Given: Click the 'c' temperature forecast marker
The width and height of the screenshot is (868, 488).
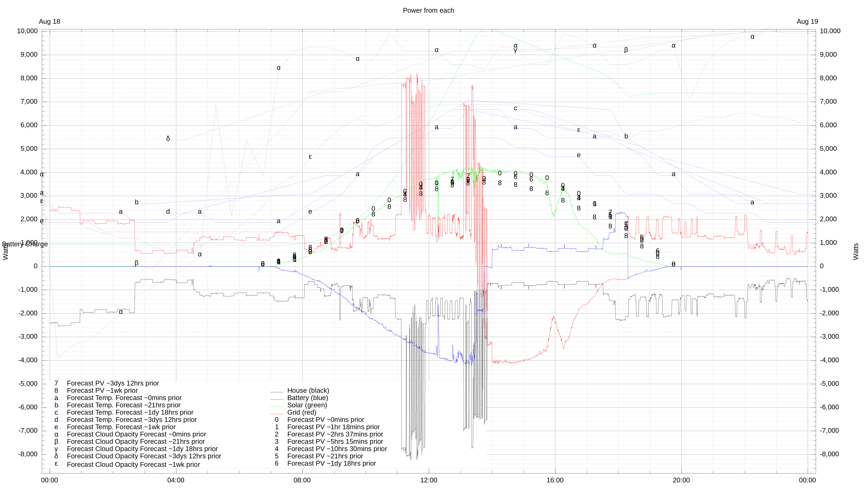Looking at the screenshot, I should 515,108.
